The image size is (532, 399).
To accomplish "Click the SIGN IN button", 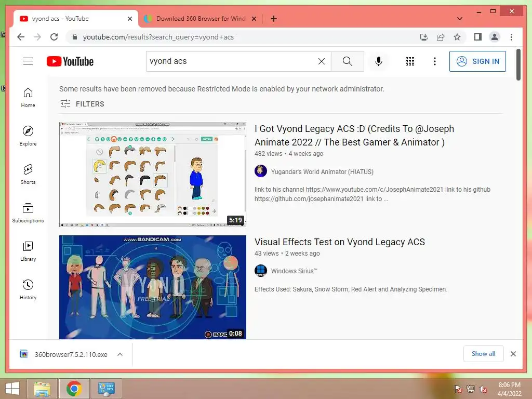I will pyautogui.click(x=477, y=61).
